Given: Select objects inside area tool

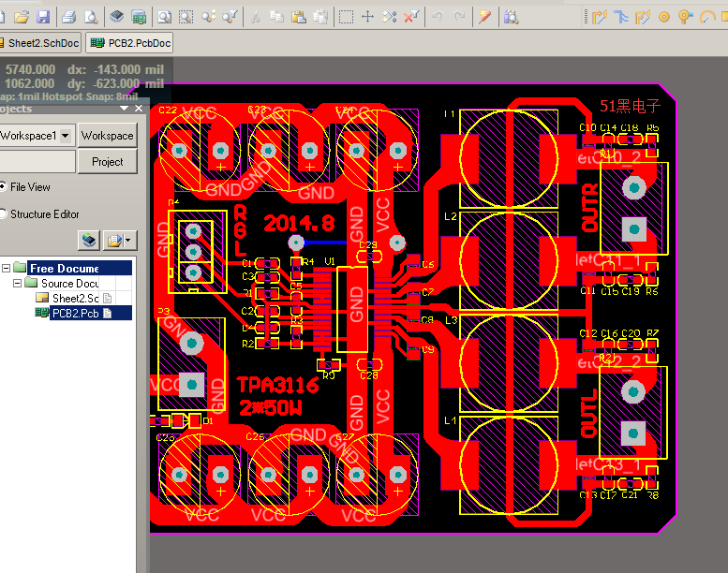Looking at the screenshot, I should (346, 18).
